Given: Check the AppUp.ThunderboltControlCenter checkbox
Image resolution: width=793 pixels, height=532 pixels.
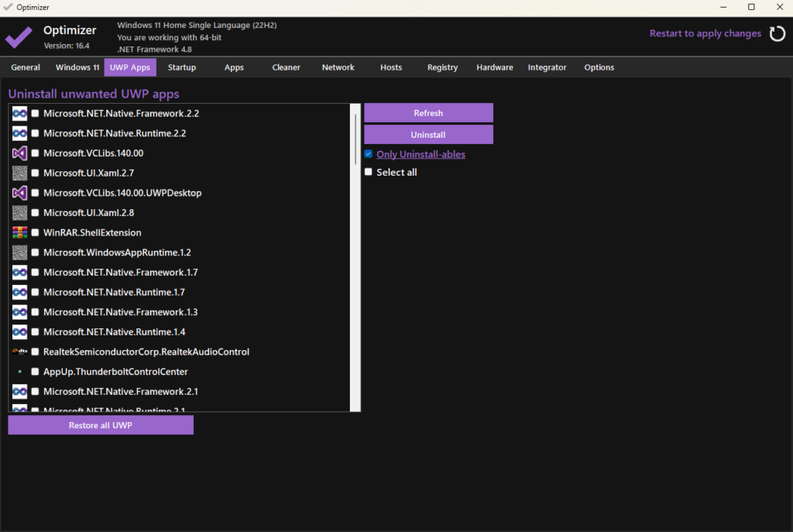Looking at the screenshot, I should click(35, 372).
